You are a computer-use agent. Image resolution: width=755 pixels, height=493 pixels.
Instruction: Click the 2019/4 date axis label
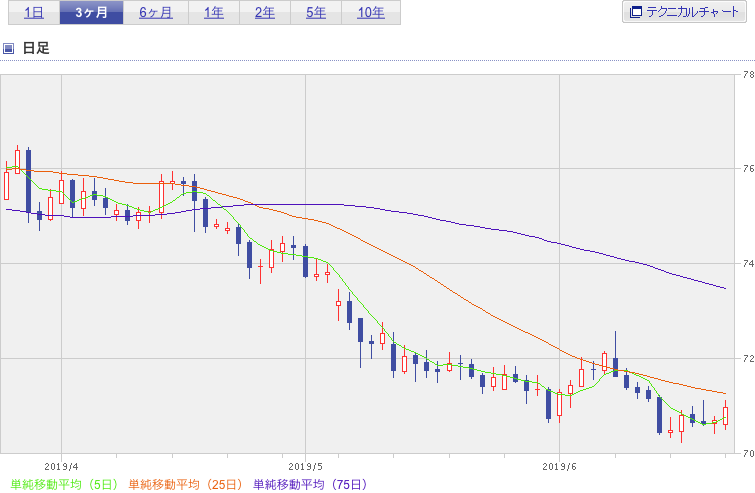tap(61, 467)
